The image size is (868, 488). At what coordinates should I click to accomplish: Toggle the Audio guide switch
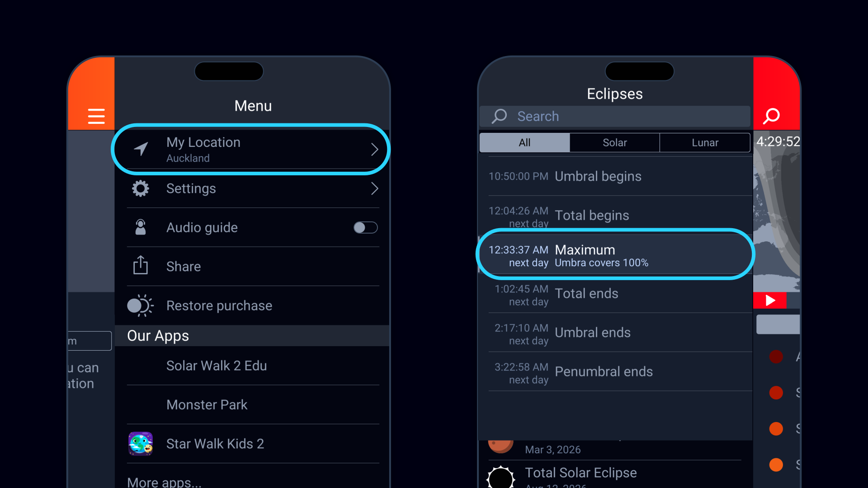pyautogui.click(x=365, y=227)
